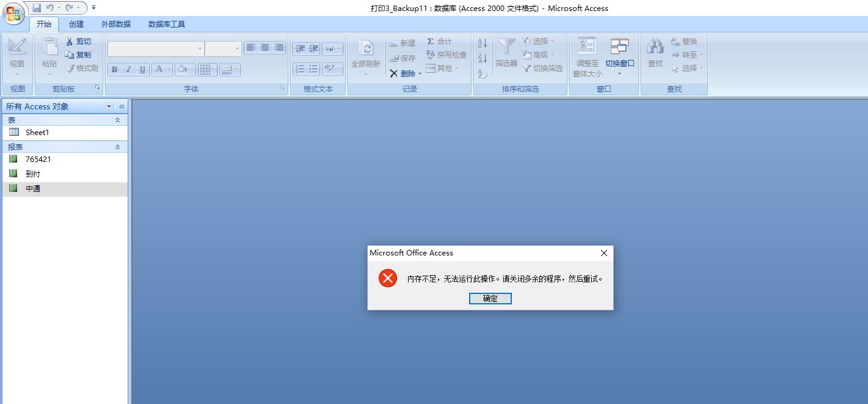This screenshot has height=404, width=868.
Task: Open the 高级 advanced filter dropdown
Action: point(538,55)
